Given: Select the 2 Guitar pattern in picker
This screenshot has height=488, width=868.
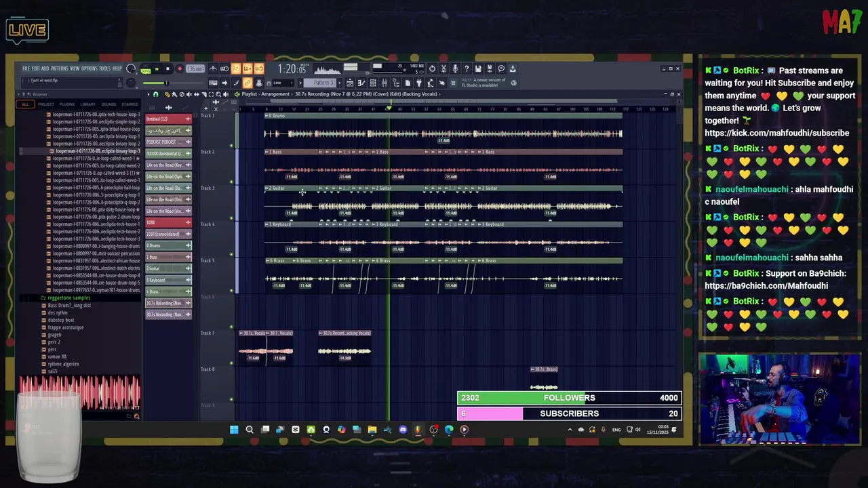Looking at the screenshot, I should point(169,268).
